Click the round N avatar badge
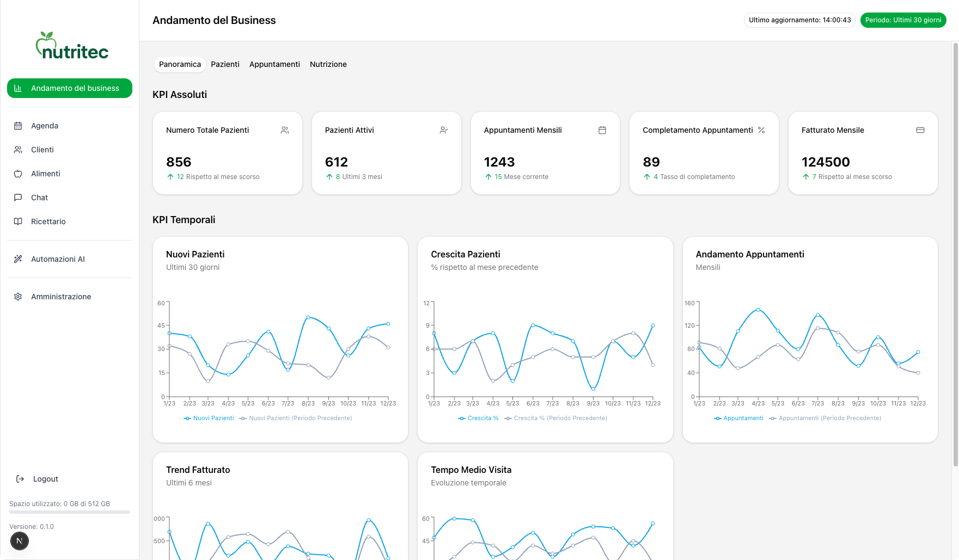The image size is (959, 560). 20,541
